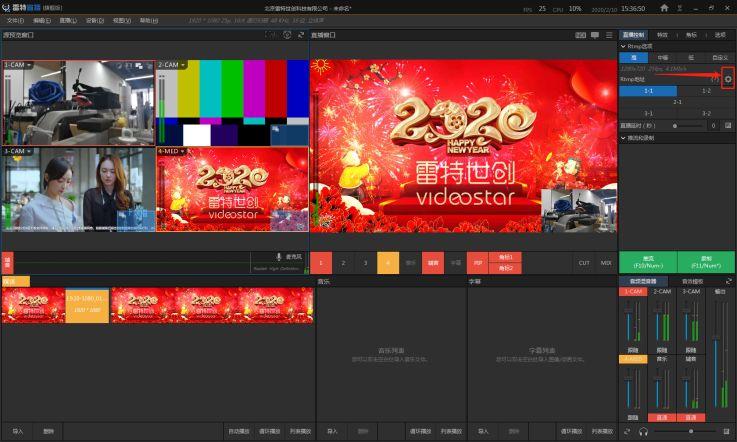
Task: Click the CUT transition button
Action: [584, 263]
